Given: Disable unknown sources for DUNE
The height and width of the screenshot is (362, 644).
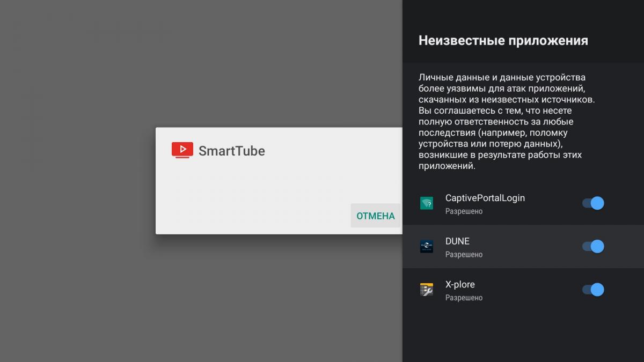Looking at the screenshot, I should (593, 246).
